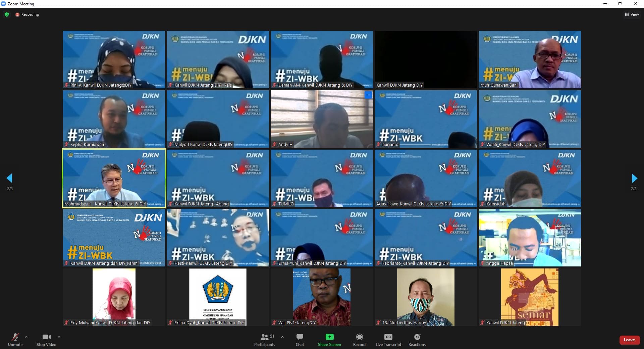Image resolution: width=644 pixels, height=349 pixels.
Task: Select Muh Gunawan Sani's video tile
Action: pyautogui.click(x=530, y=59)
